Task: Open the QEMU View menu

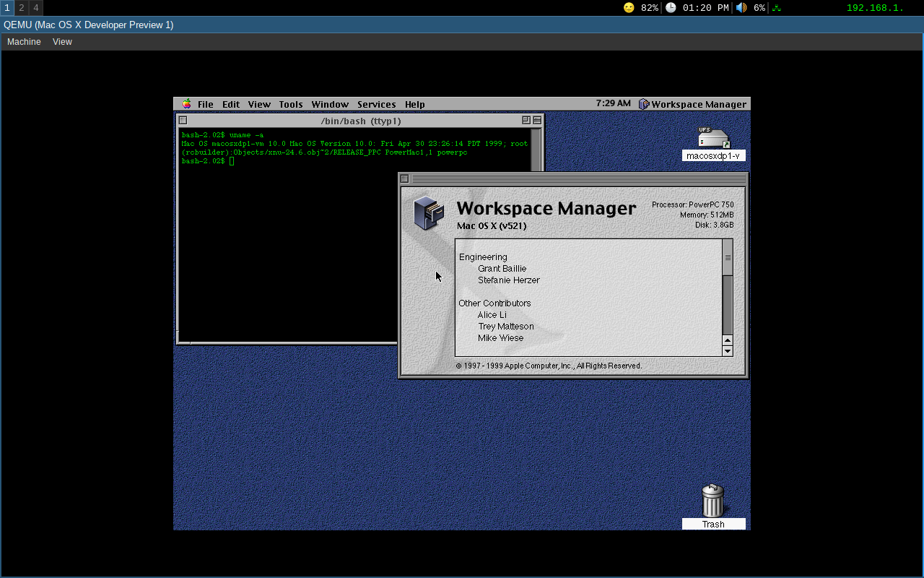Action: [x=62, y=42]
